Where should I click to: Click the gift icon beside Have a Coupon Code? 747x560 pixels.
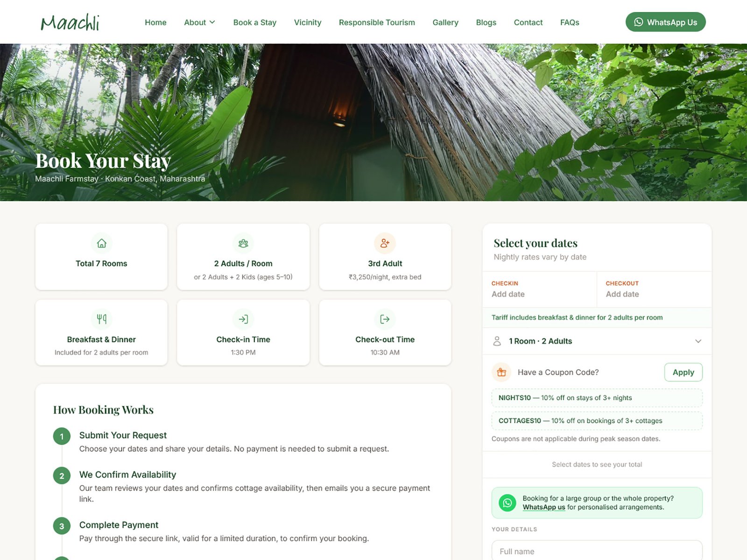(x=501, y=372)
